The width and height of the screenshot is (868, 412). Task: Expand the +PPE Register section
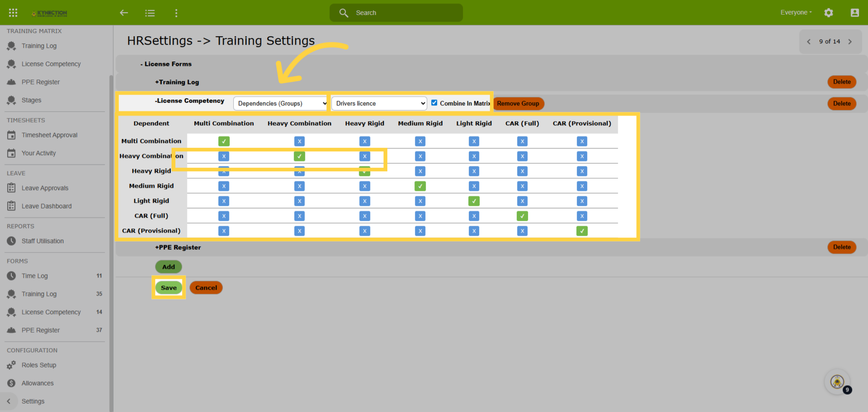pos(178,247)
